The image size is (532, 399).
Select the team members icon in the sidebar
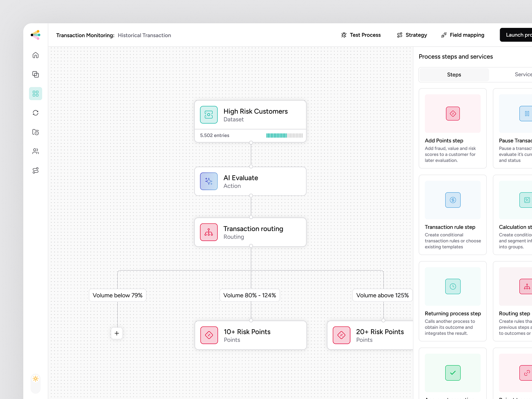tap(35, 151)
